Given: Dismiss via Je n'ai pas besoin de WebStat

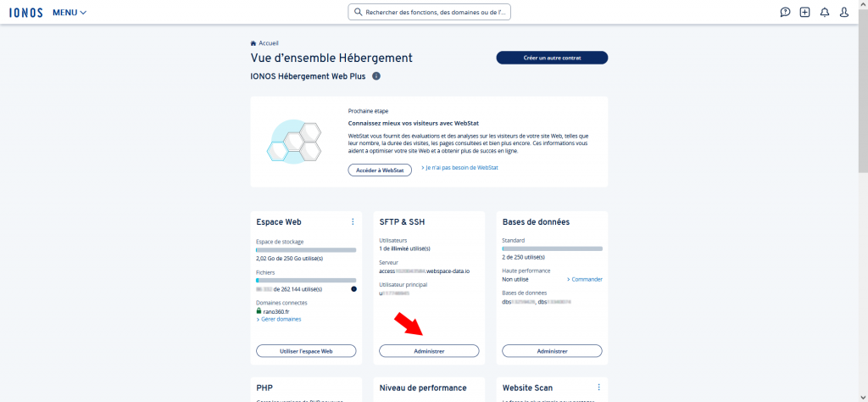Looking at the screenshot, I should click(x=462, y=168).
